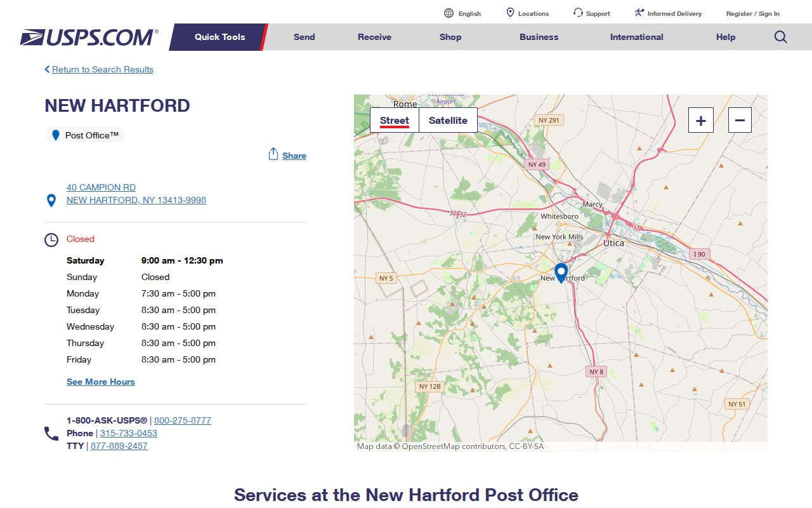Click the Utica label on the map
This screenshot has width=812, height=508.
point(613,243)
